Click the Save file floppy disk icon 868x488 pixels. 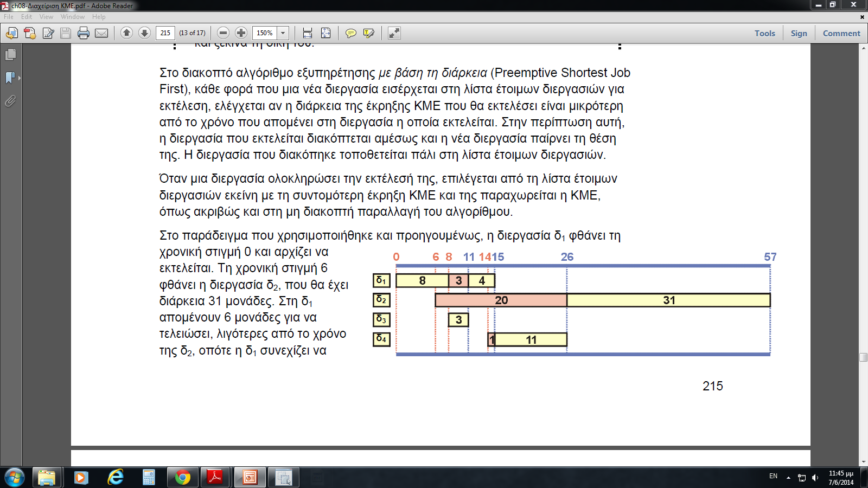[66, 33]
